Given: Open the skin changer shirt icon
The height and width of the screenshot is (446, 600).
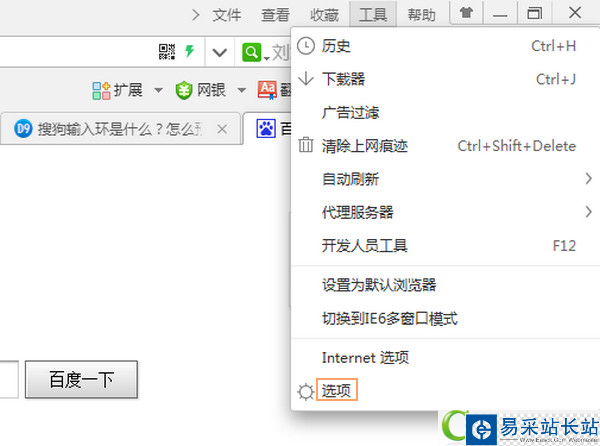Looking at the screenshot, I should coord(466,13).
